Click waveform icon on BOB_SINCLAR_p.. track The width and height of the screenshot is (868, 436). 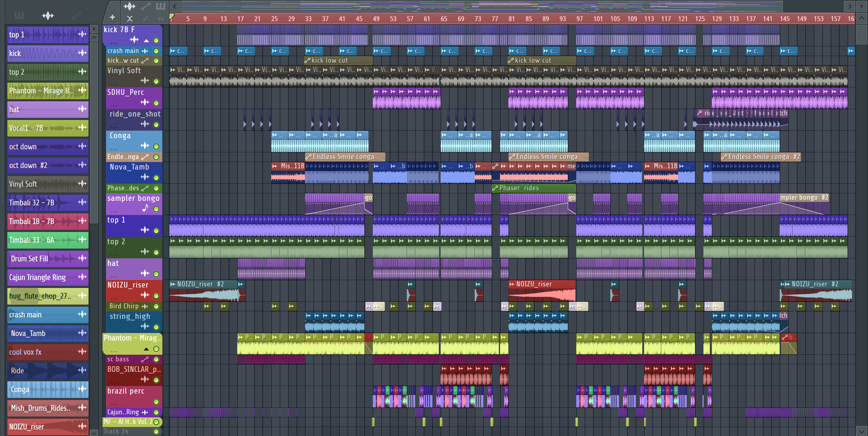click(x=145, y=379)
